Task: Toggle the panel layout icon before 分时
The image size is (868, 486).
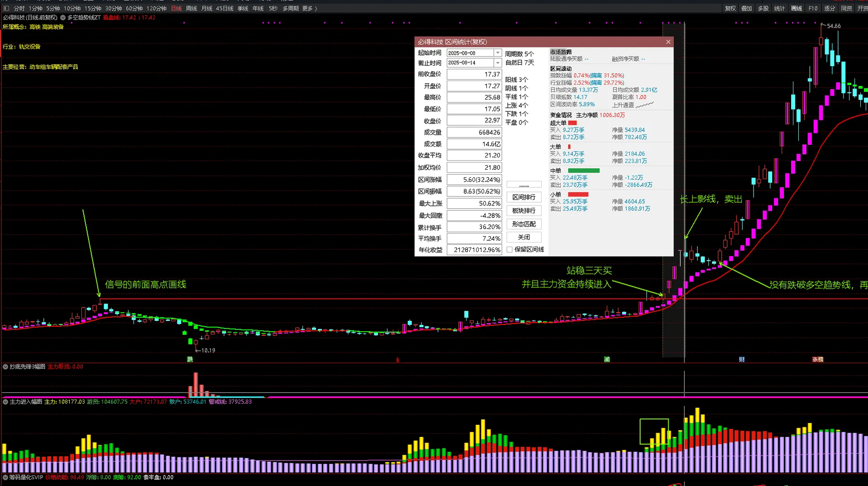Action: tap(6, 8)
